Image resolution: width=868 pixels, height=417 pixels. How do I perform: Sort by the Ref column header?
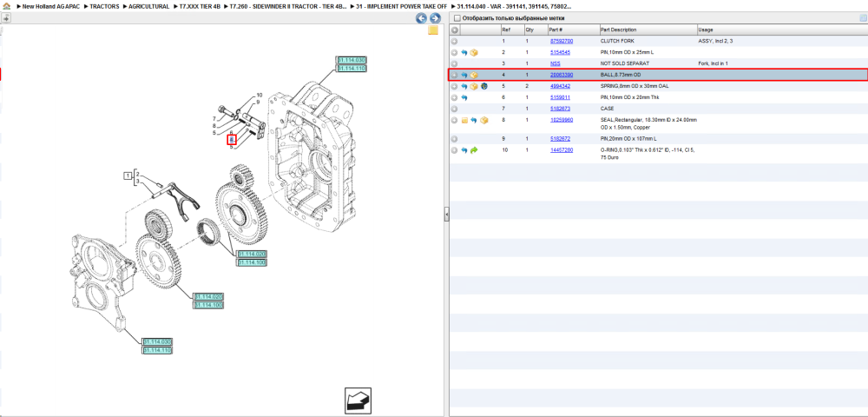click(x=511, y=30)
